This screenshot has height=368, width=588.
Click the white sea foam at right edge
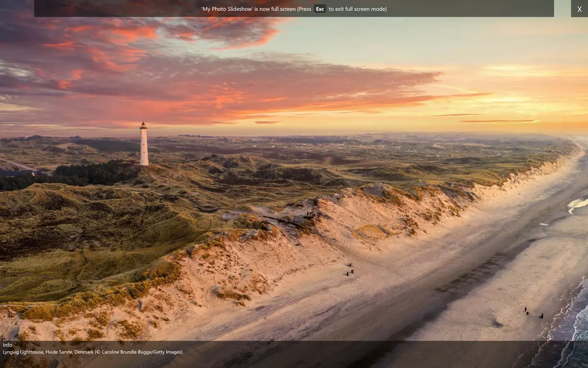coord(577,205)
